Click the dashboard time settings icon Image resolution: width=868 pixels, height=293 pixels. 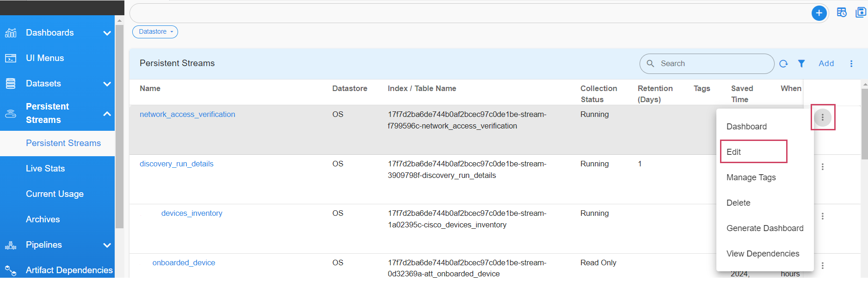pos(842,12)
